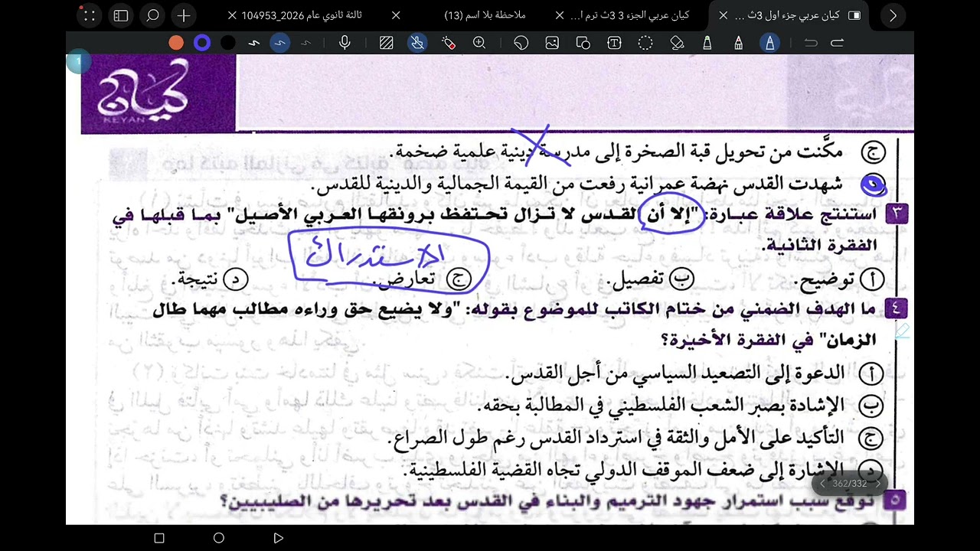Click answer option تعارض

420,279
